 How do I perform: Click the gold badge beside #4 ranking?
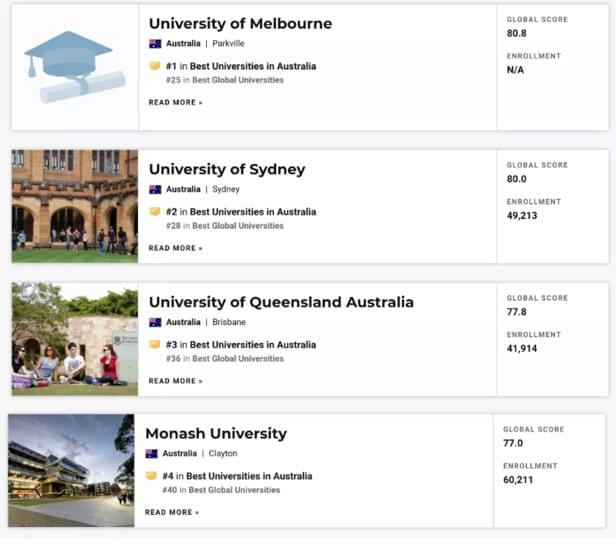(x=151, y=475)
